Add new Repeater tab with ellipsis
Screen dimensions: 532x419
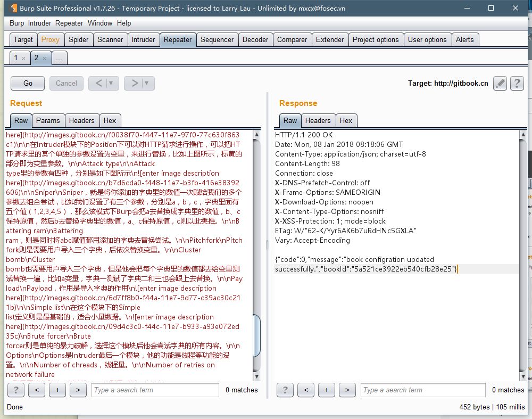click(x=60, y=57)
